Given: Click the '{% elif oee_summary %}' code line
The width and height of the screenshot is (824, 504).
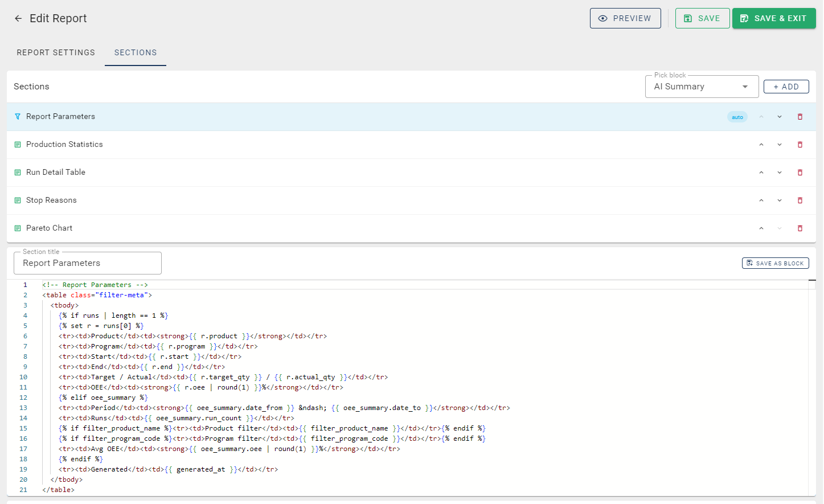Looking at the screenshot, I should (103, 398).
